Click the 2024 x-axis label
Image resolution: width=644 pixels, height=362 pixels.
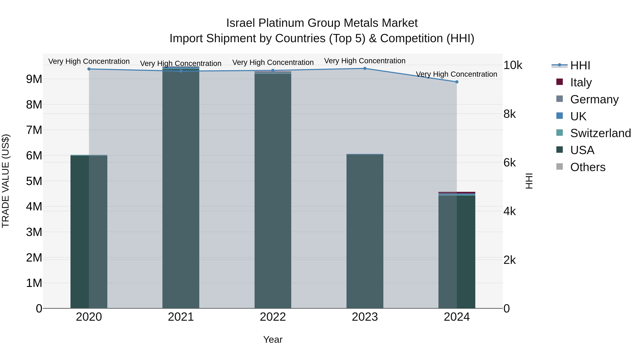point(457,317)
